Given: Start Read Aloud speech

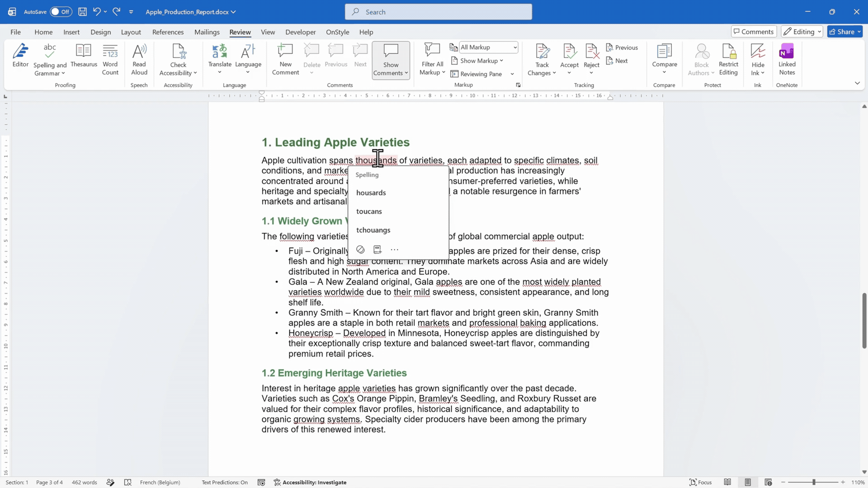Looking at the screenshot, I should (139, 60).
